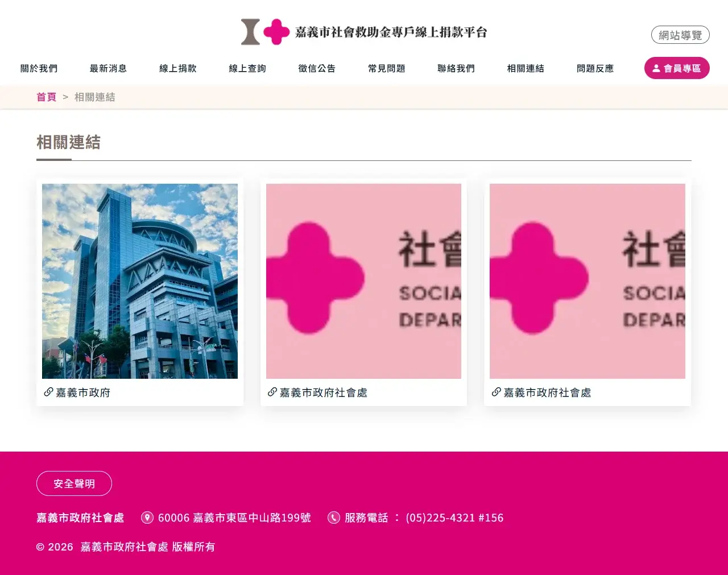Open 嘉義市政府 link caption
Image resolution: width=728 pixels, height=575 pixels.
coord(83,392)
